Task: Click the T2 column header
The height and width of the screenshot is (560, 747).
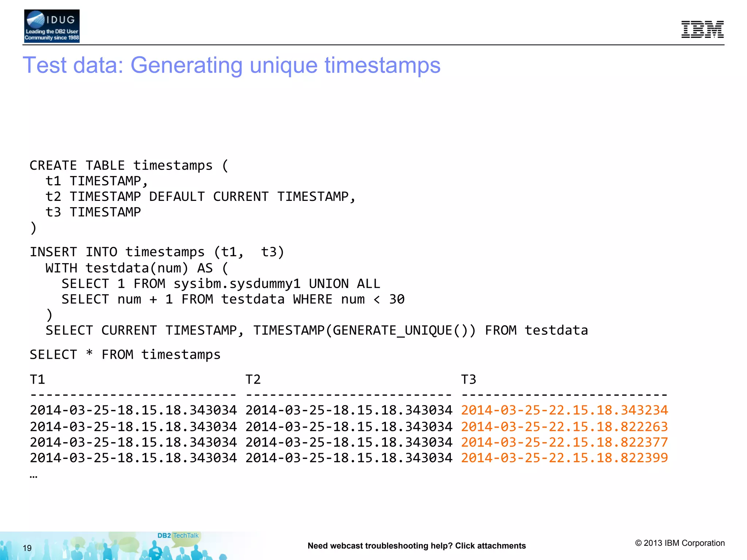Action: coord(253,380)
